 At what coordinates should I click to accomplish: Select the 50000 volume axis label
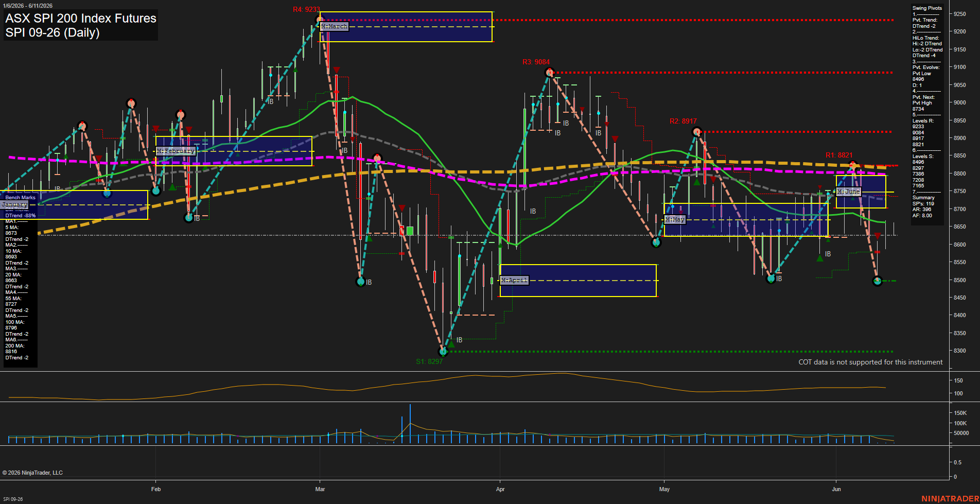tap(961, 433)
